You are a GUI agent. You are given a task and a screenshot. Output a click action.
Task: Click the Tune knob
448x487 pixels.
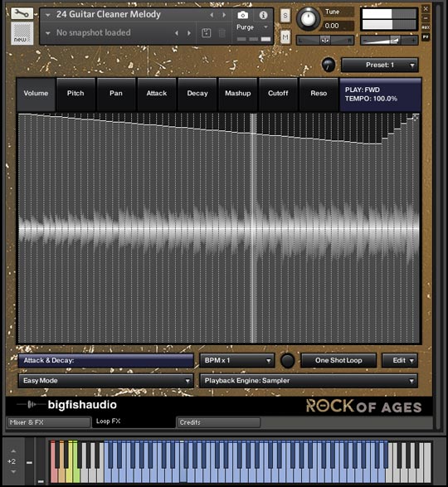308,18
